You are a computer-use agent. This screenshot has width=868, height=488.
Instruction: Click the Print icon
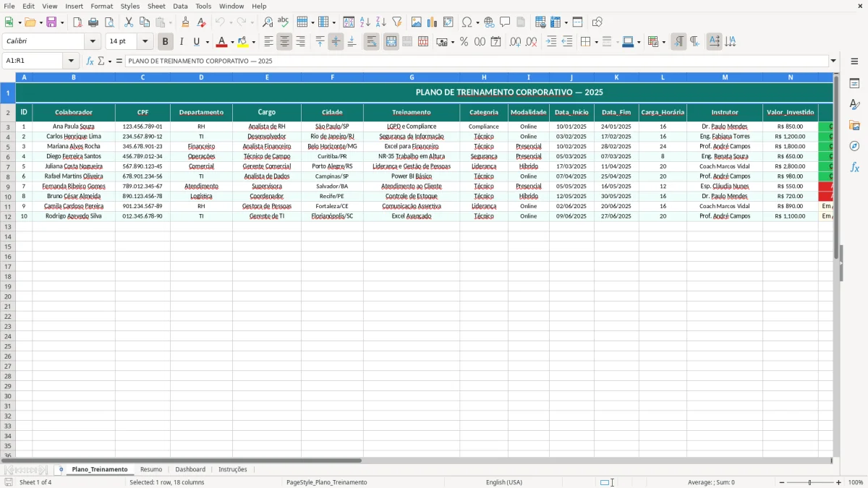(x=93, y=22)
